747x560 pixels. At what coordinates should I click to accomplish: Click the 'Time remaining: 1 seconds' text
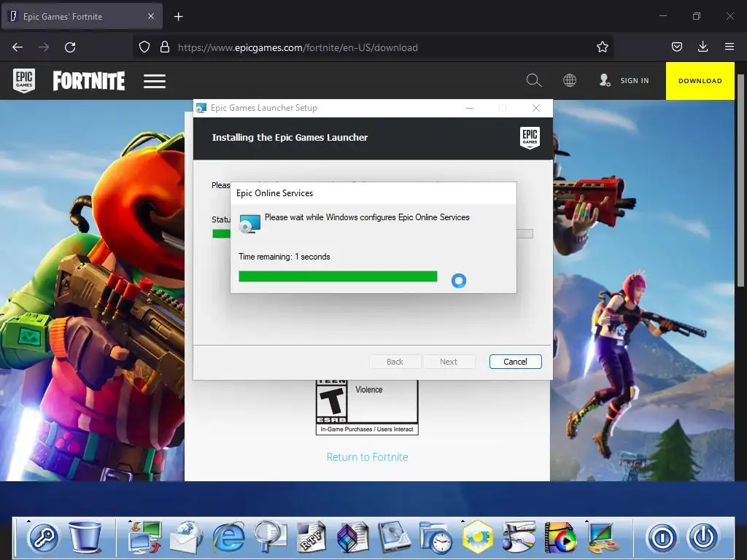(x=285, y=257)
